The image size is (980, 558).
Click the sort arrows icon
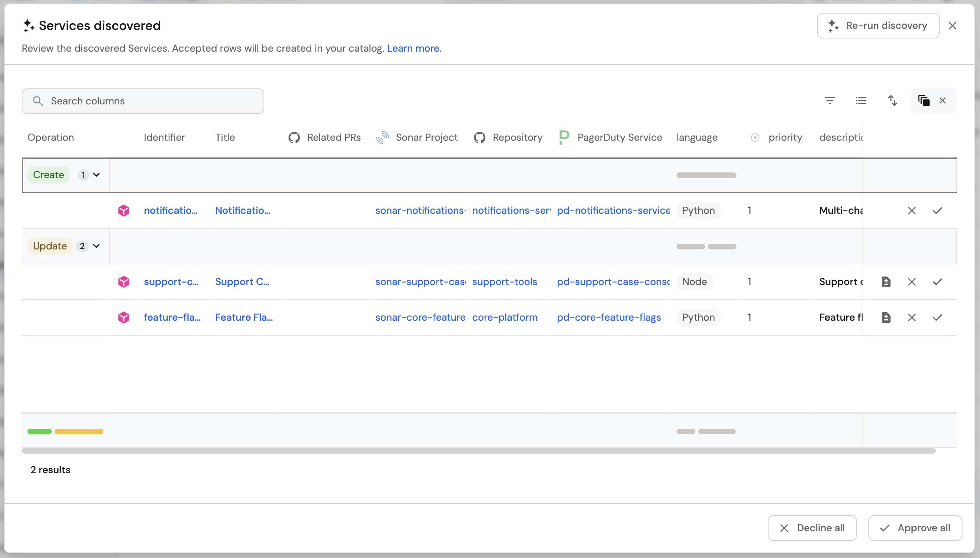(893, 101)
